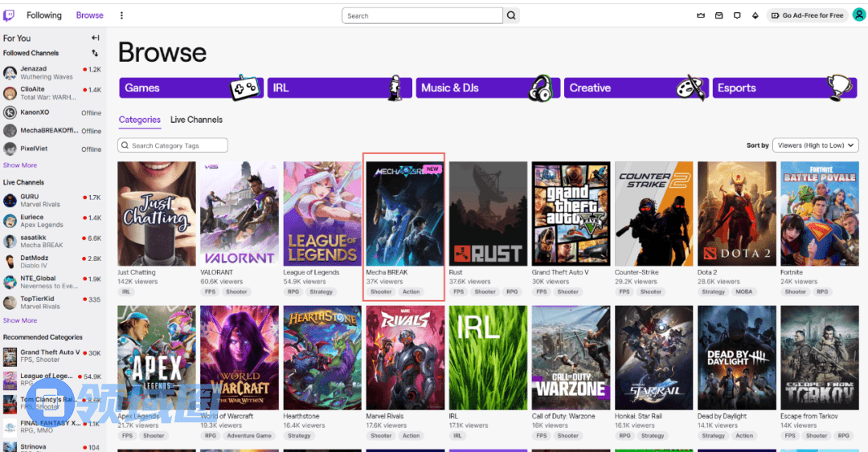Click the Twitch logo home icon

tap(9, 15)
